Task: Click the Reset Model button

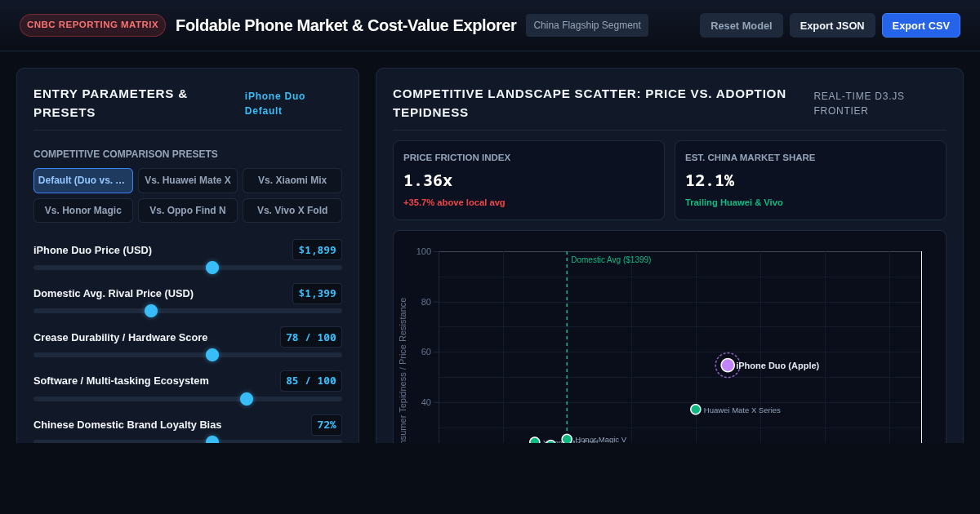Action: 741,25
